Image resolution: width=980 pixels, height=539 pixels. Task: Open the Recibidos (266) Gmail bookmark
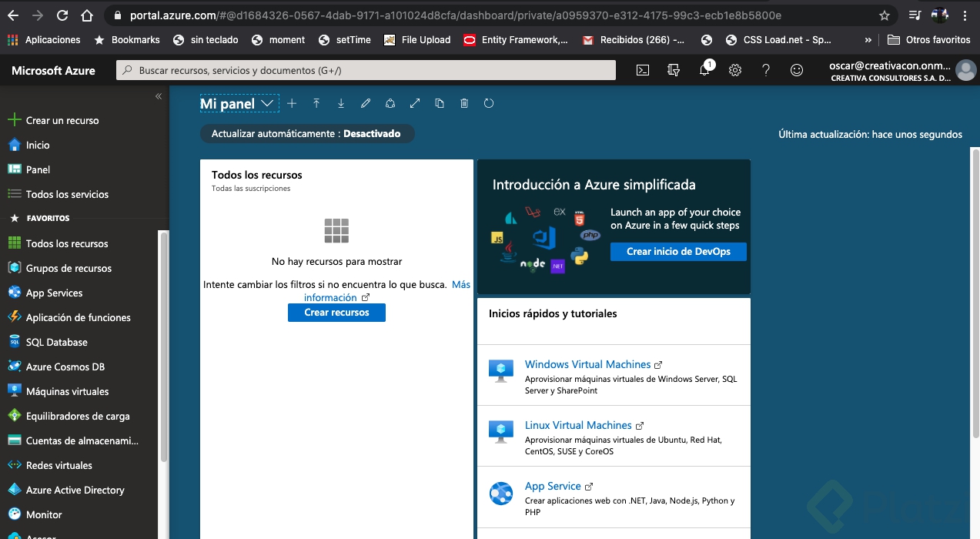(634, 40)
